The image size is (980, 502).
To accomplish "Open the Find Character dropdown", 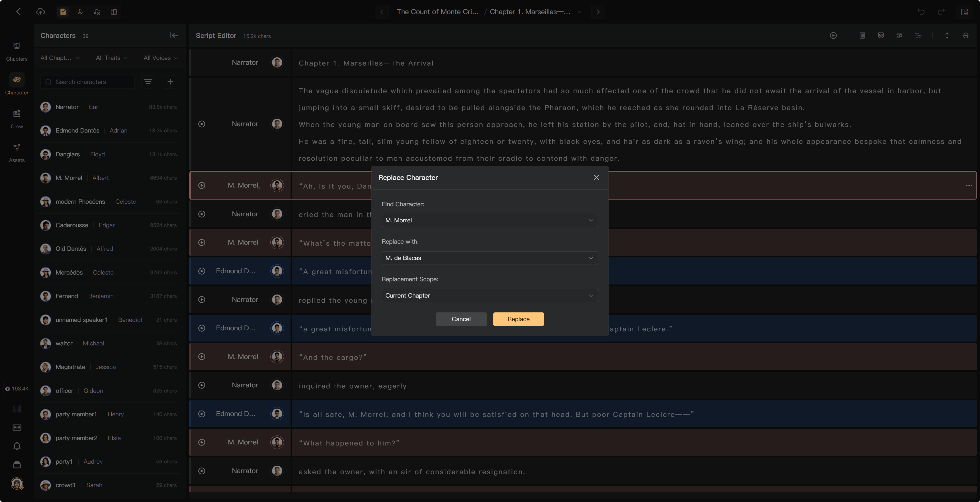I will coord(490,221).
